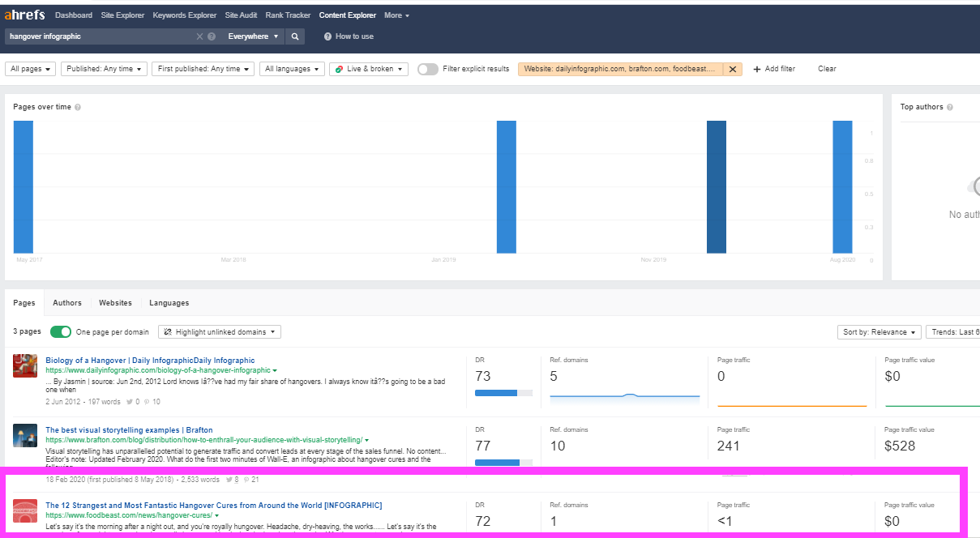The width and height of the screenshot is (980, 538).
Task: Click the Pinterest count icon on Brafton row
Action: click(246, 480)
